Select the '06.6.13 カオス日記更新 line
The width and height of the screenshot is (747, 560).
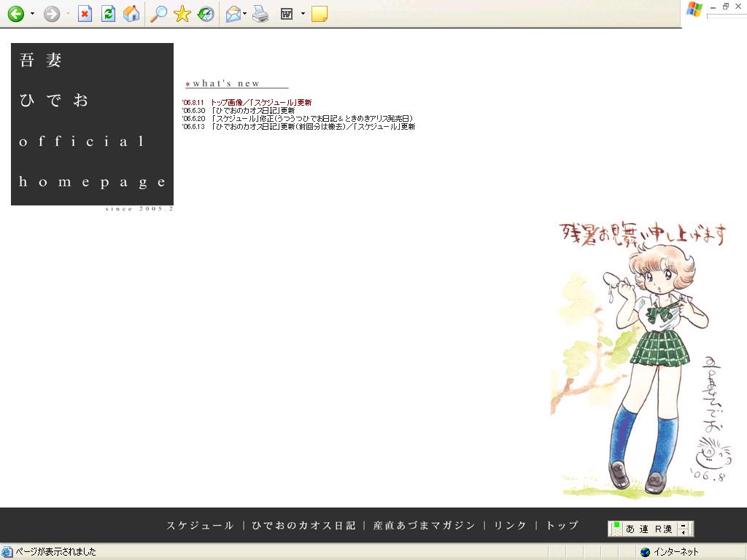[298, 127]
